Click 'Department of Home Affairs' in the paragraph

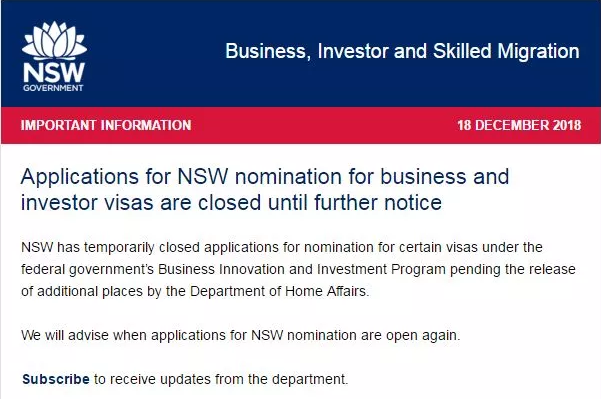tap(279, 291)
